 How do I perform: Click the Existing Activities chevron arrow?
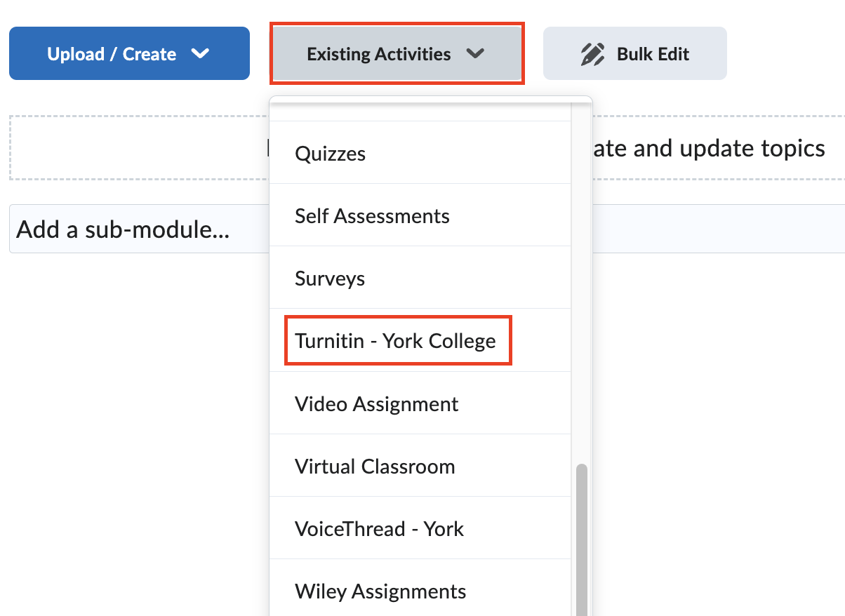[x=477, y=53]
